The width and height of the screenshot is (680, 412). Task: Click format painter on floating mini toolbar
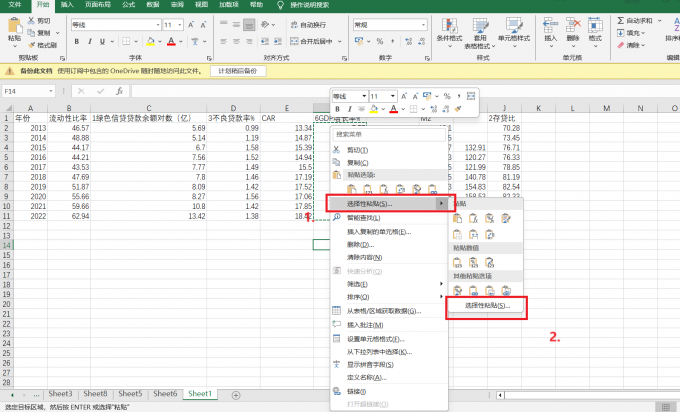tap(458, 109)
